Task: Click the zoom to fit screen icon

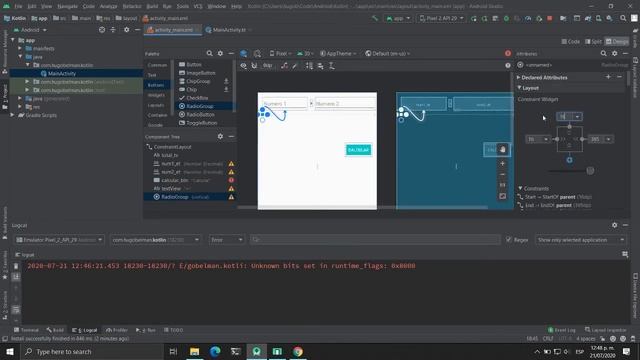Action: click(x=502, y=196)
